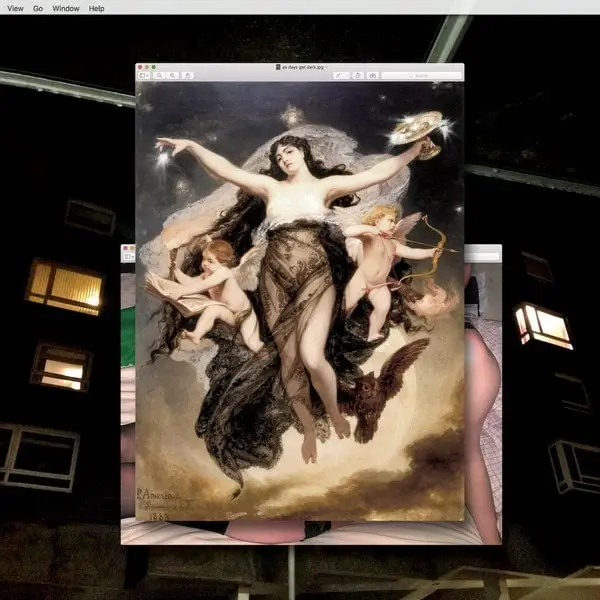The width and height of the screenshot is (600, 600).
Task: Click the file icon beside the window title
Action: coord(277,66)
